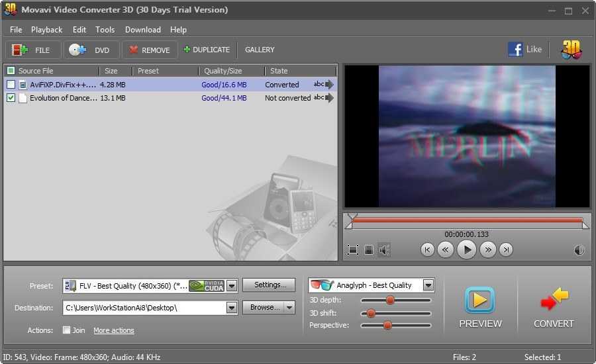This screenshot has width=596, height=364.
Task: Click the 3D glasses icon in Anaglyph combo
Action: pos(322,285)
